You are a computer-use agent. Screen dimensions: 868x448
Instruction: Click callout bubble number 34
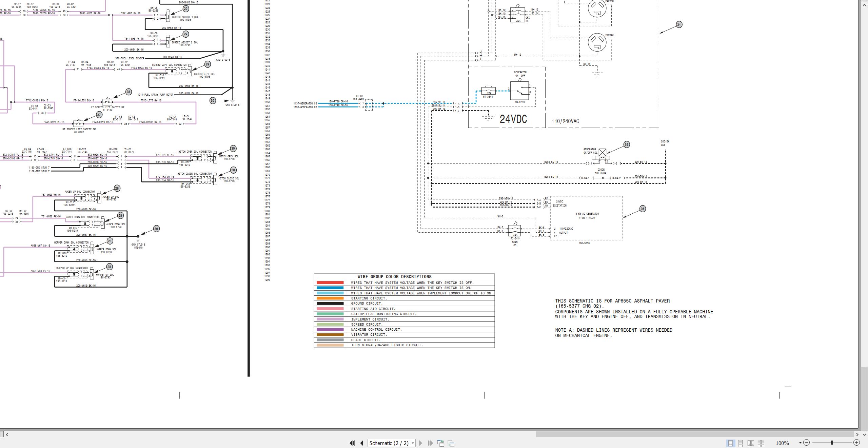[x=679, y=24]
